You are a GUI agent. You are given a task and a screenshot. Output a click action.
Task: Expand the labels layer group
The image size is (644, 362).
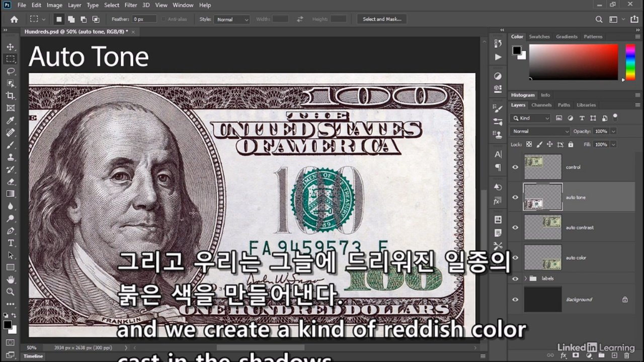tap(526, 279)
